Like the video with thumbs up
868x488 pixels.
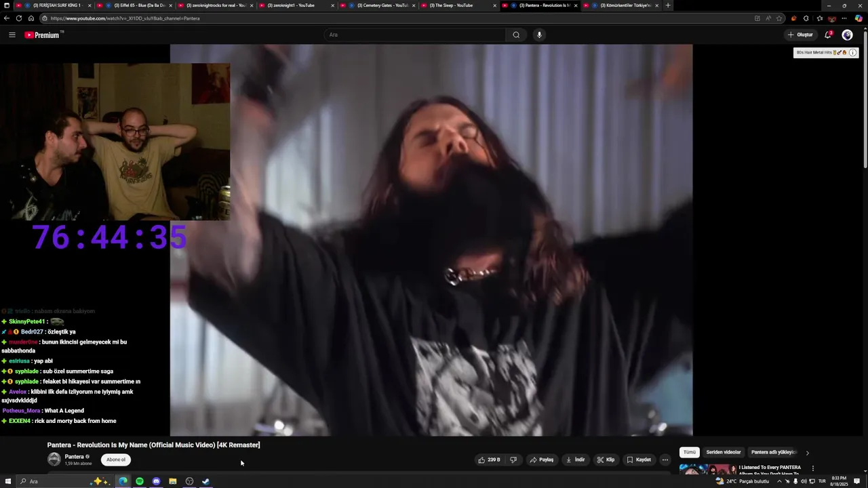tap(489, 460)
